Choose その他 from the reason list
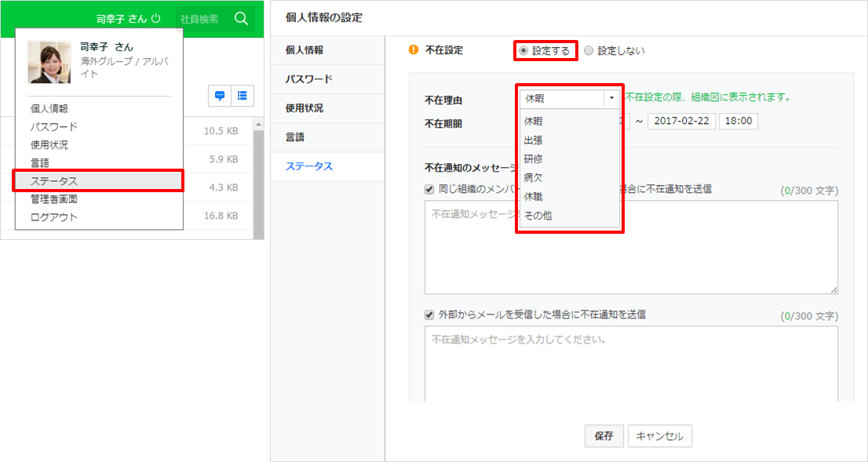 pos(538,215)
